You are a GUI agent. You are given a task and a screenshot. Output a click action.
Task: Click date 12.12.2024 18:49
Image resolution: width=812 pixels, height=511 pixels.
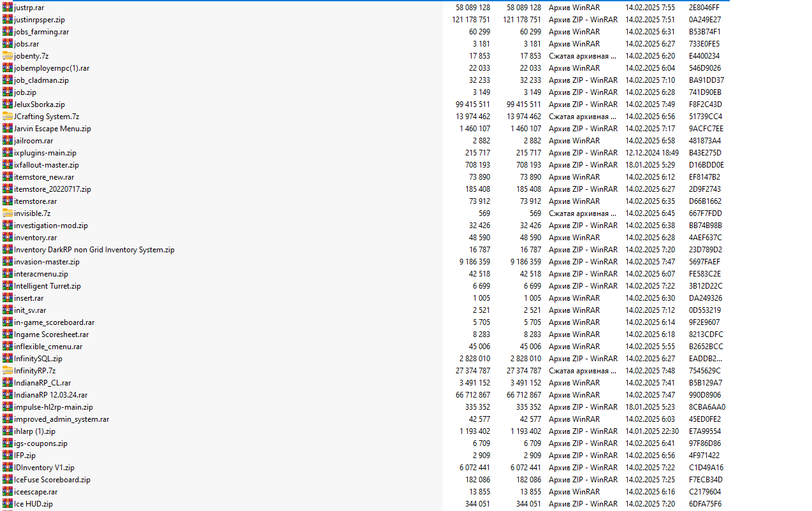pos(652,153)
